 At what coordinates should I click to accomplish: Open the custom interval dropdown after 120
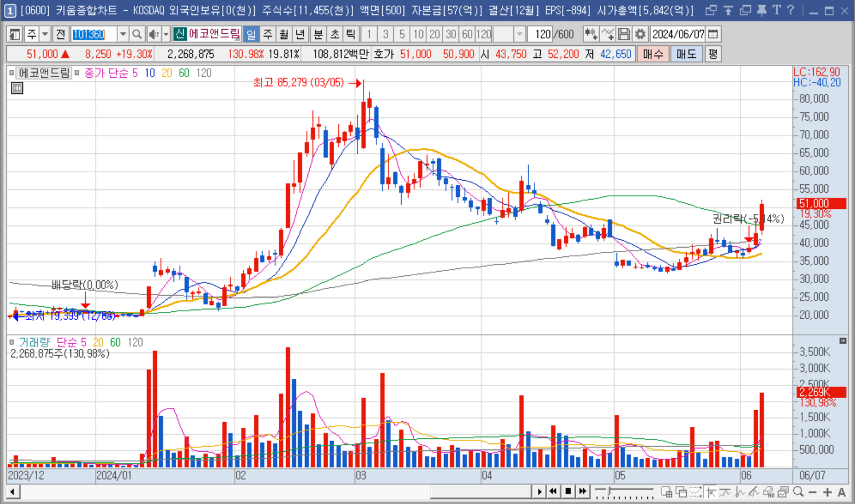520,34
